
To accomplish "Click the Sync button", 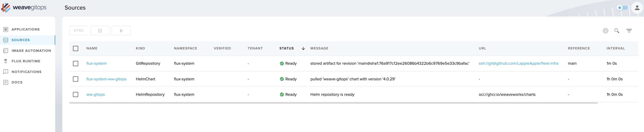I will pos(79,31).
